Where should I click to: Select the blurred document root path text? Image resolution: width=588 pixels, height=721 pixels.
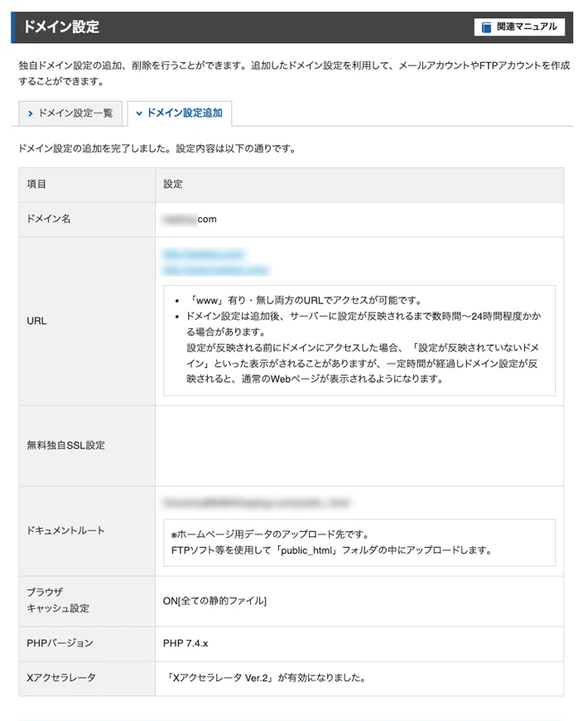coord(257,502)
